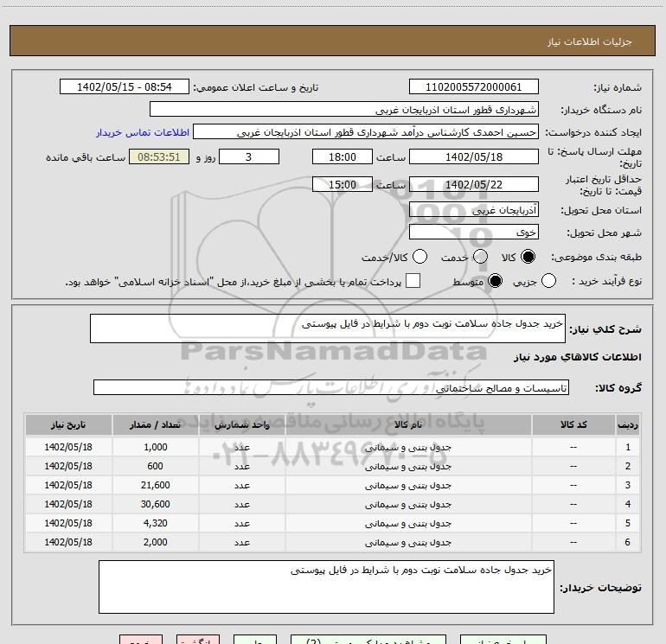This screenshot has height=644, width=666.
Task: Click the buyer name field شهرداری قطور
Action: pos(344,110)
